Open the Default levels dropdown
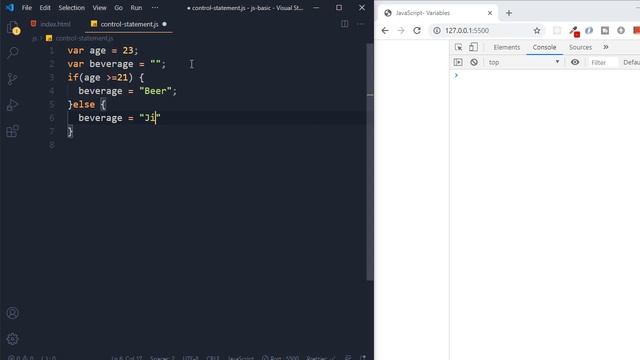The height and width of the screenshot is (360, 640). tap(631, 62)
